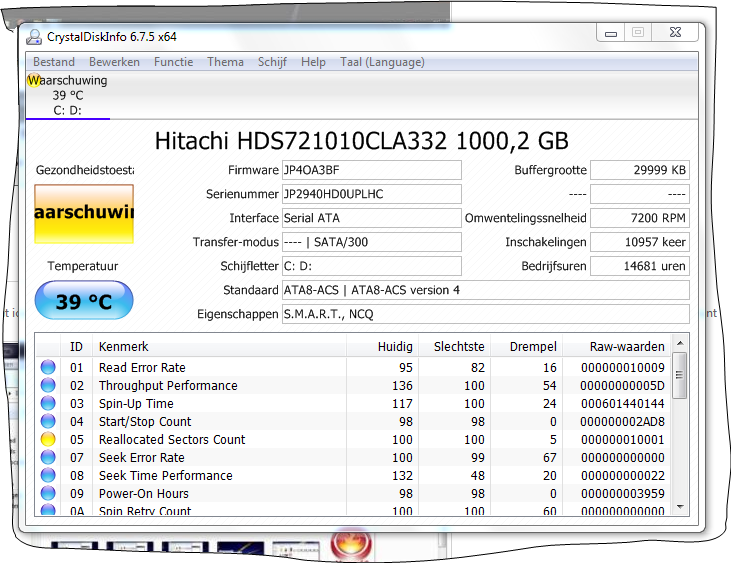The width and height of the screenshot is (731, 563).
Task: Open the Bestand menu
Action: tap(54, 62)
